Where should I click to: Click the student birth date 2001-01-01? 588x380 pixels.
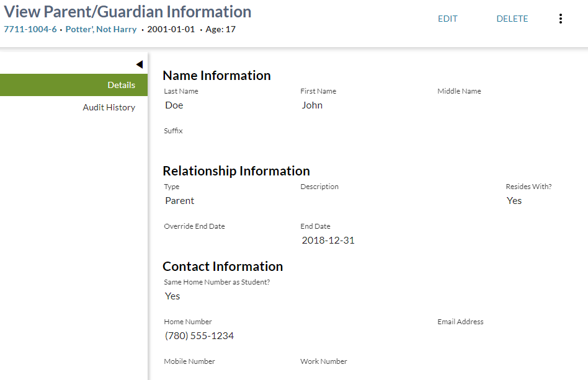click(171, 29)
